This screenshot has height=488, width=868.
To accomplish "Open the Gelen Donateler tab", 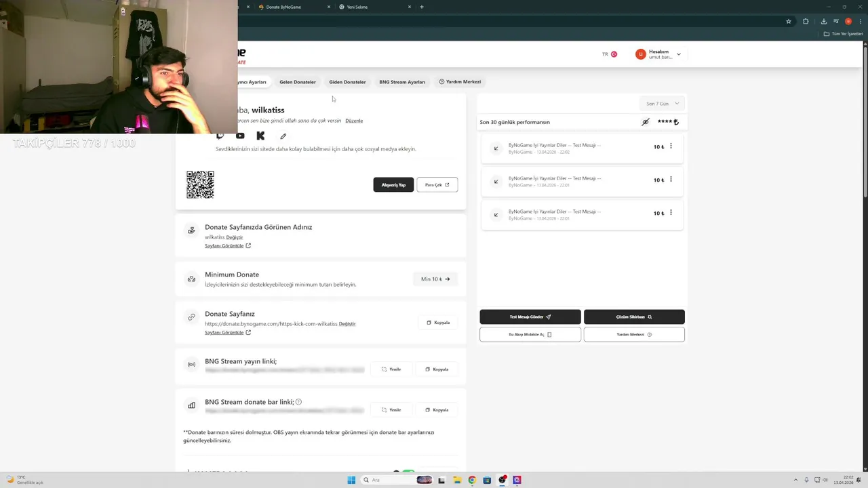I will pyautogui.click(x=298, y=82).
